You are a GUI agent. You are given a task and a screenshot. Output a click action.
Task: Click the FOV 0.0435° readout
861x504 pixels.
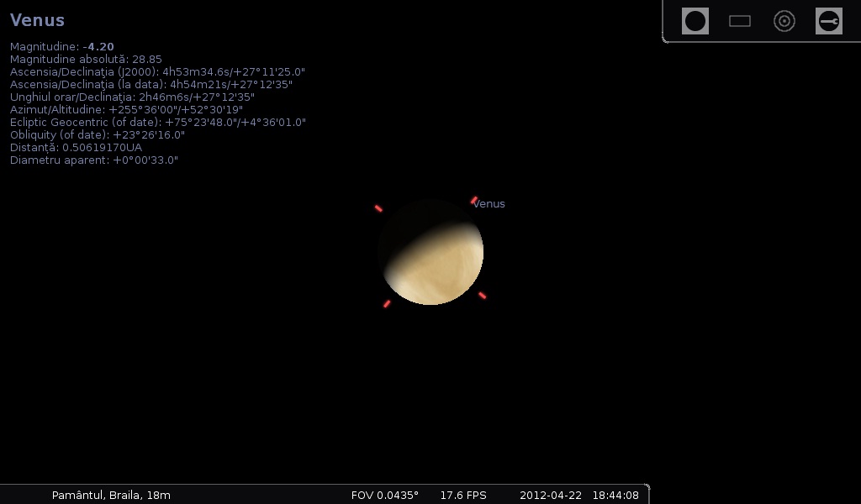[x=384, y=495]
